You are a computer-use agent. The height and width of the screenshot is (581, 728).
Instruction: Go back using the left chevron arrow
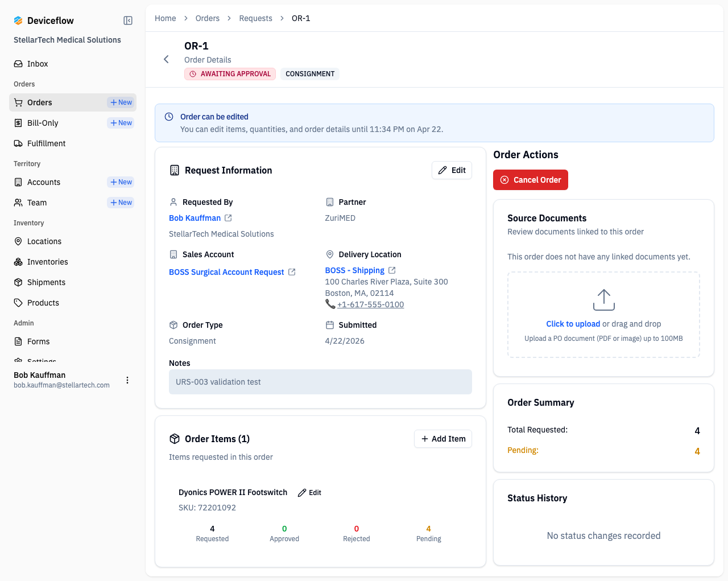(x=166, y=59)
